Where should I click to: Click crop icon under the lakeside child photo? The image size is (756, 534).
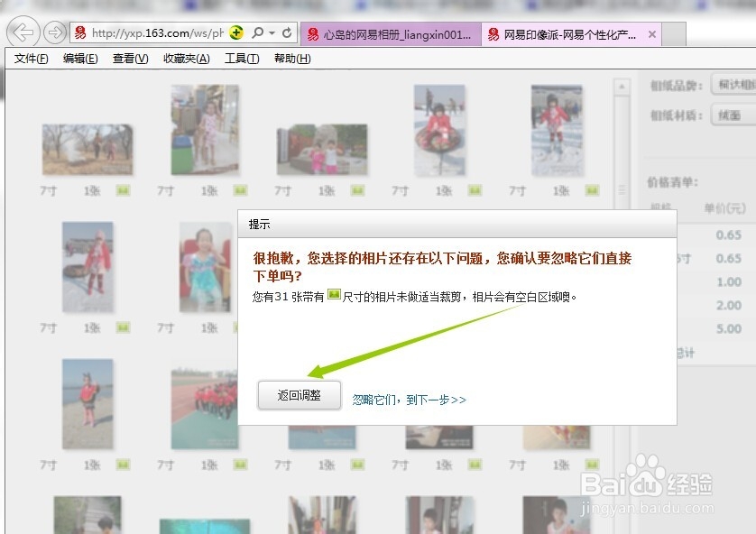click(x=123, y=465)
